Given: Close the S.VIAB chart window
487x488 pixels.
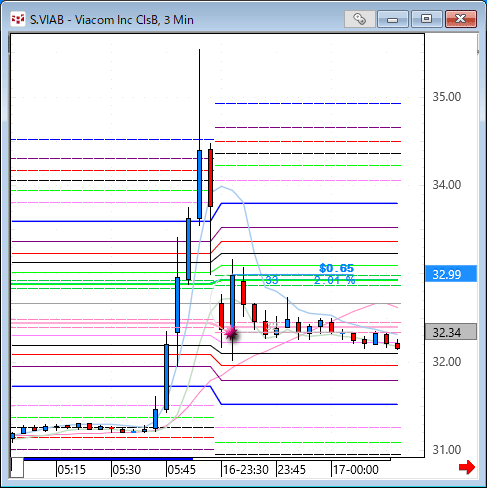Looking at the screenshot, I should pyautogui.click(x=461, y=19).
